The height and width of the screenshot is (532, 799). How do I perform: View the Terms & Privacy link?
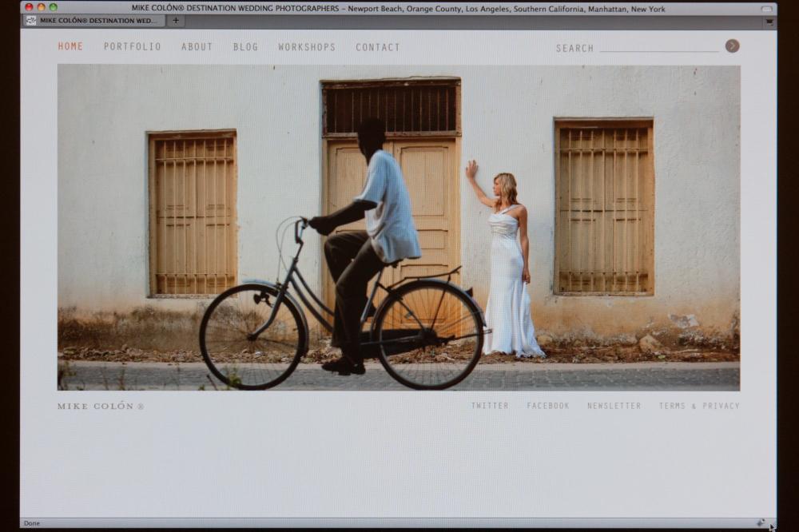698,406
